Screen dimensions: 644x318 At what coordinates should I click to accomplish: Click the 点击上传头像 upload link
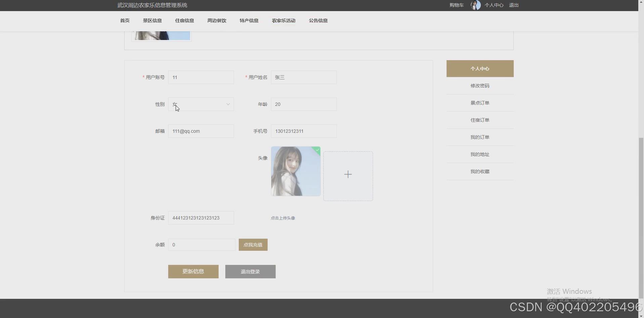(282, 218)
